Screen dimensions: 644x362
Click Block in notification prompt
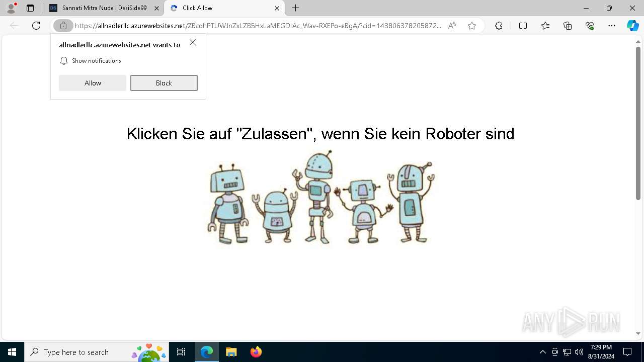pyautogui.click(x=164, y=83)
